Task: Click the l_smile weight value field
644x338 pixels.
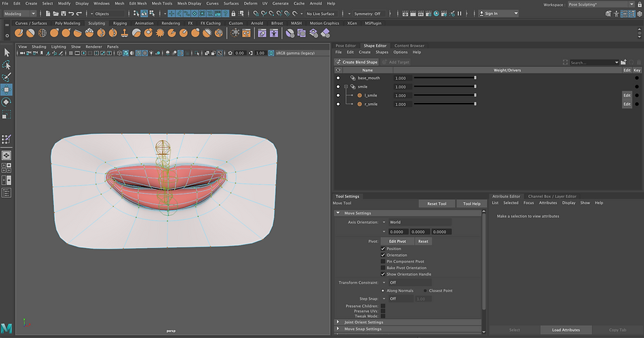Action: tap(403, 96)
